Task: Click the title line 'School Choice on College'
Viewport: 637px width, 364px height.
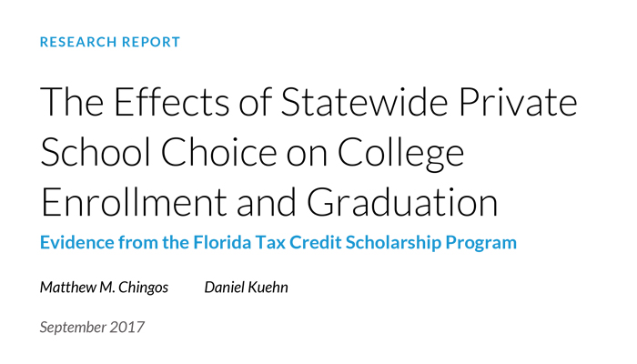Action: [252, 154]
